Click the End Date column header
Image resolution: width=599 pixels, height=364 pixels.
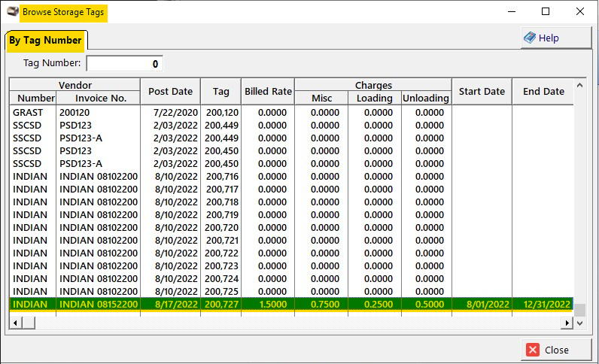[x=543, y=92]
